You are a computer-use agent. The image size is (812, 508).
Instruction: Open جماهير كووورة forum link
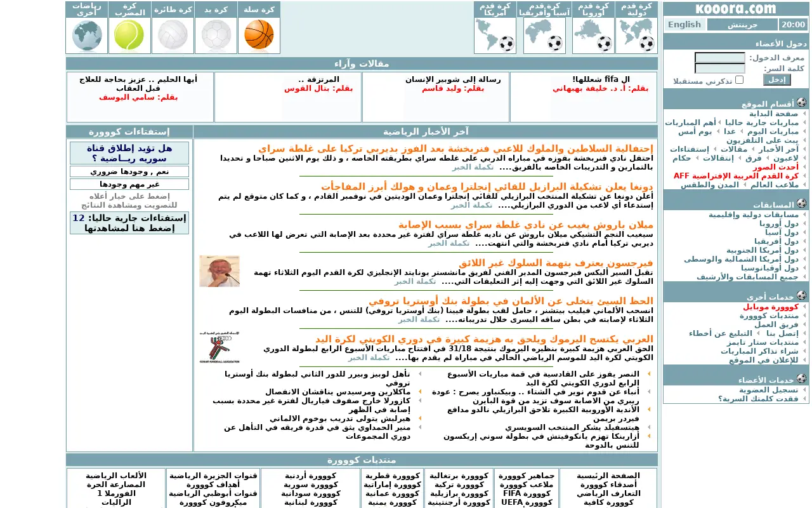click(527, 476)
